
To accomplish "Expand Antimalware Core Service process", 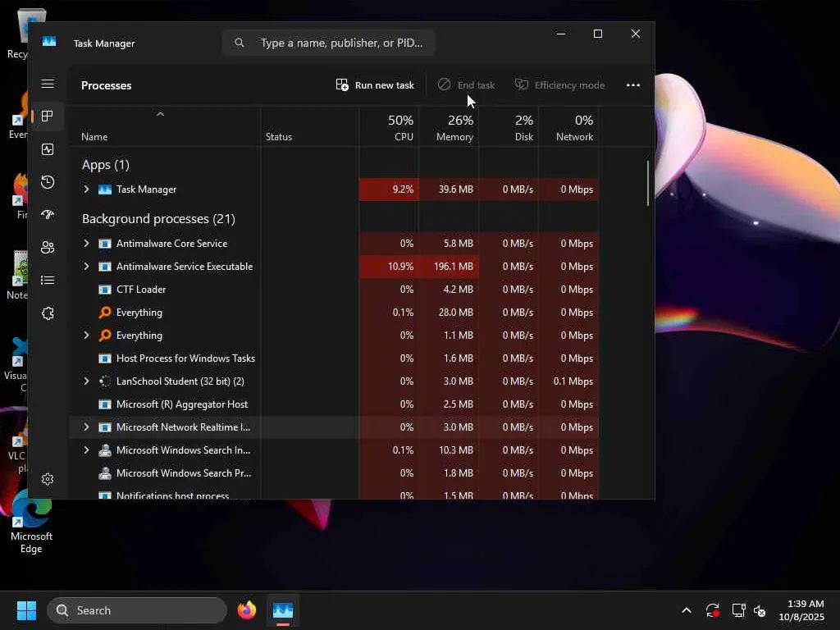I will [86, 243].
